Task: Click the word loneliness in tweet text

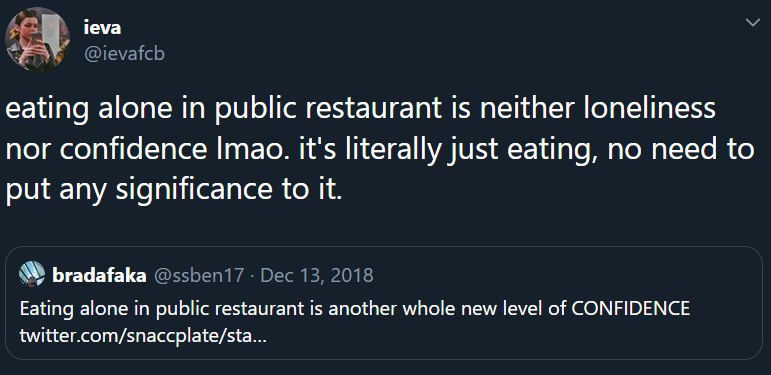Action: tap(649, 109)
